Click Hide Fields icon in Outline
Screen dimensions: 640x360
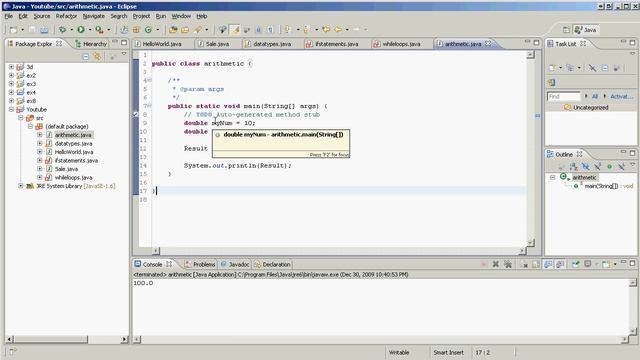[x=586, y=166]
